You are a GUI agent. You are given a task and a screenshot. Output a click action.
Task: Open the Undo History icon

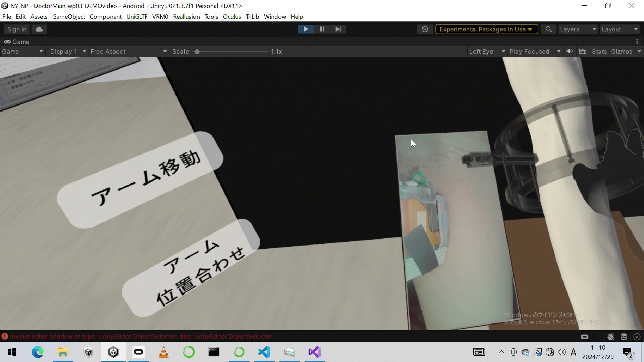point(425,29)
